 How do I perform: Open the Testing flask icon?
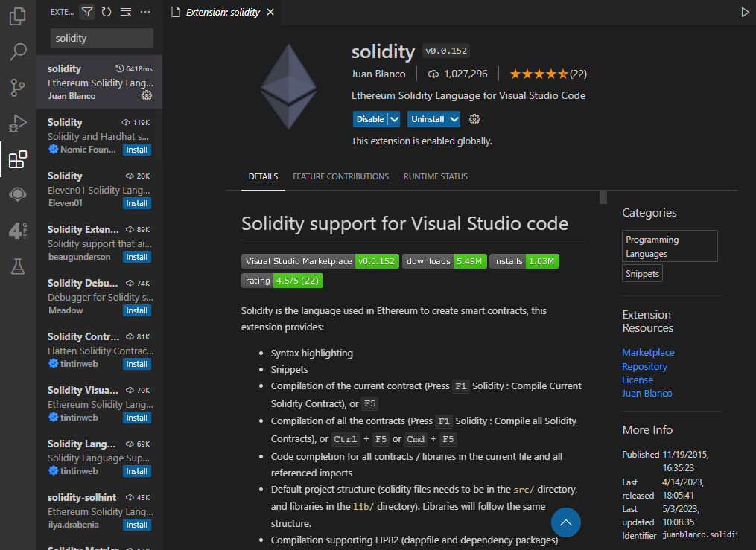18,266
